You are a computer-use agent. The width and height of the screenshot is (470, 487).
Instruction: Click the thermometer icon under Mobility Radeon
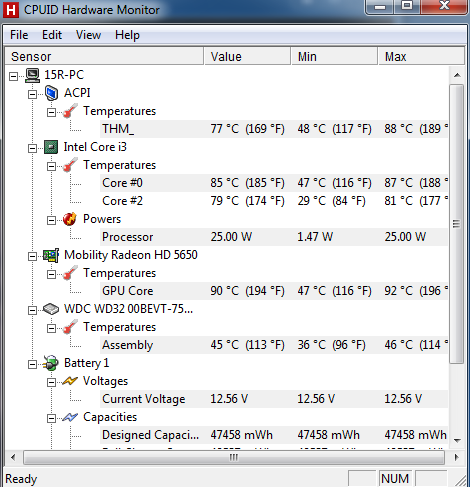pyautogui.click(x=70, y=273)
